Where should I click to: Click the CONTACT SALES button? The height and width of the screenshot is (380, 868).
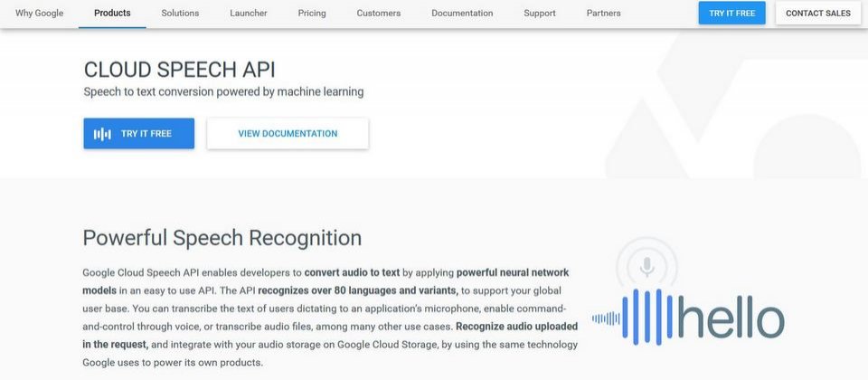(x=818, y=13)
